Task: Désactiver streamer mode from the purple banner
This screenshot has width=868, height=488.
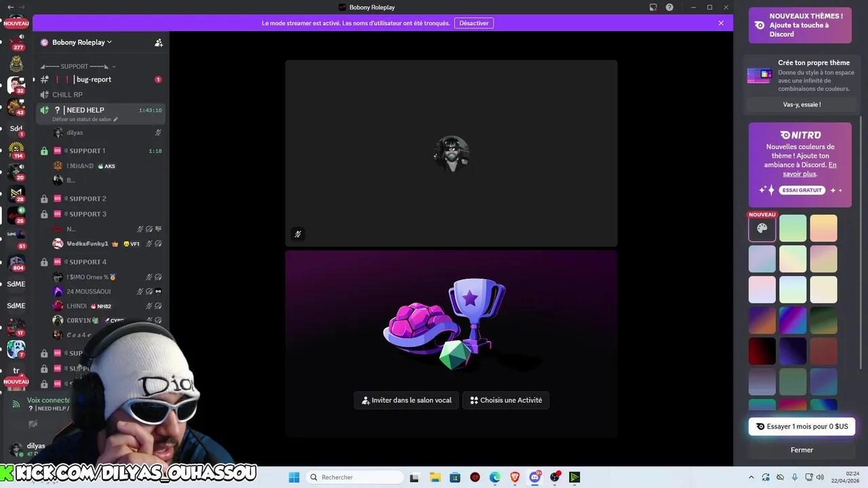Action: click(x=474, y=23)
